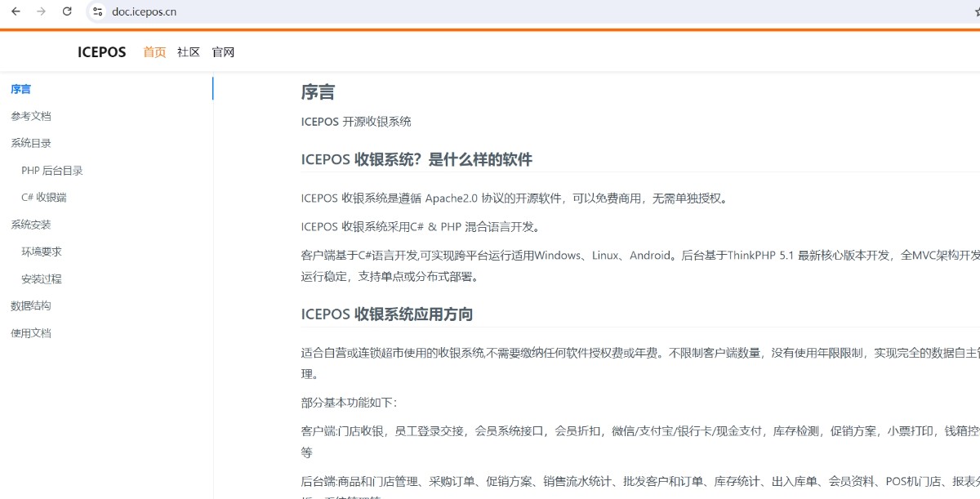Click the paragraph starting with 客户端:门店收银
This screenshot has height=499, width=980.
tap(640, 441)
